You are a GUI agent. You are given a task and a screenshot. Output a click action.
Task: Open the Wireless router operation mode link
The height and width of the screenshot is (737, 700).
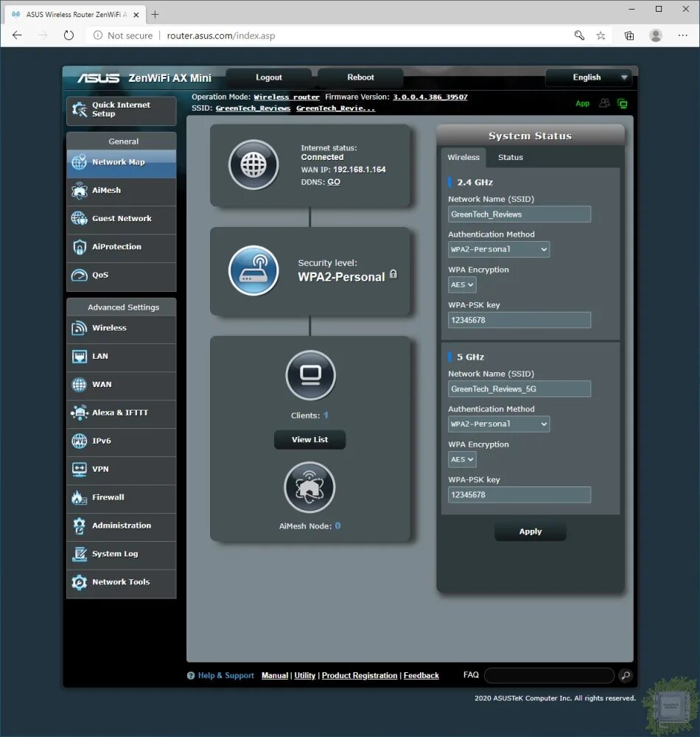coord(287,97)
